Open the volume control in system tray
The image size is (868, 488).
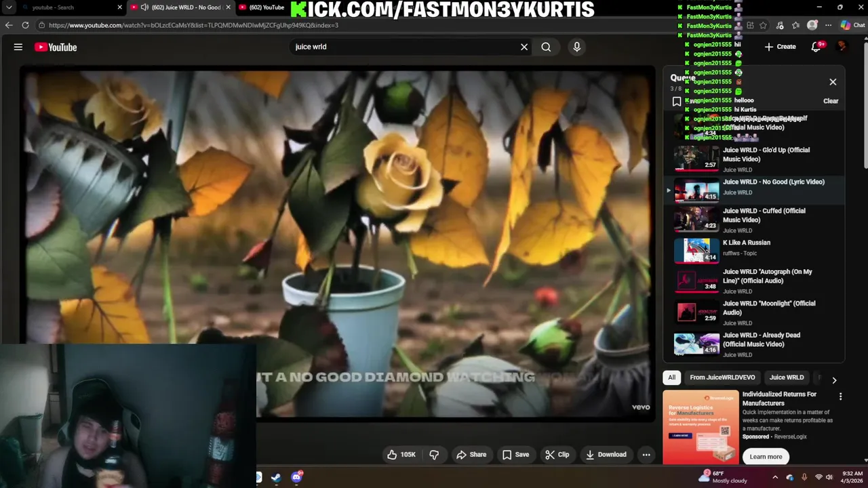pyautogui.click(x=829, y=477)
